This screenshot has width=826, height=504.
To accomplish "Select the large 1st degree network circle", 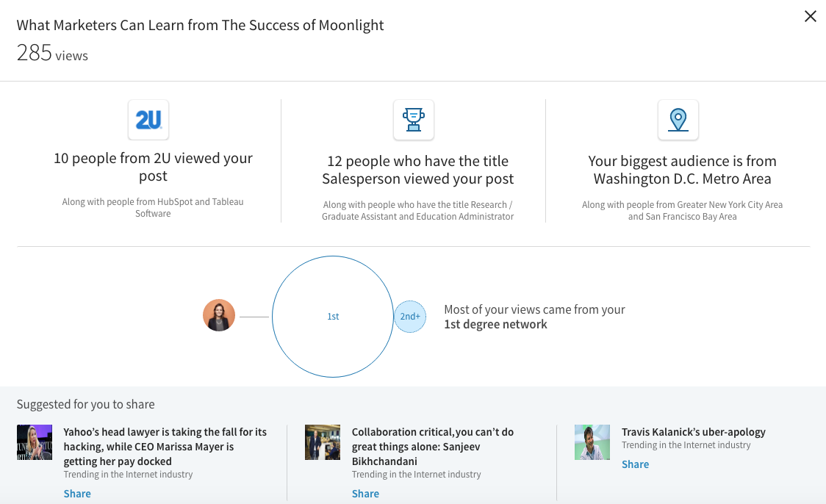I will tap(333, 317).
